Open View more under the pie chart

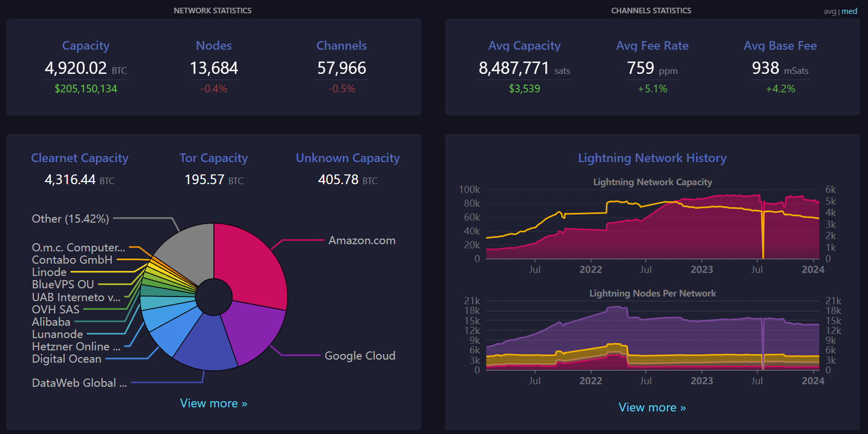tap(214, 403)
